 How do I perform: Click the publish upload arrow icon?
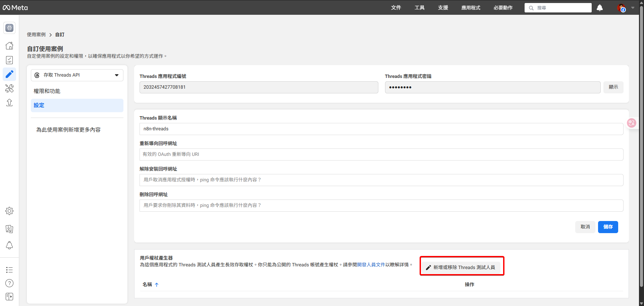coord(9,102)
